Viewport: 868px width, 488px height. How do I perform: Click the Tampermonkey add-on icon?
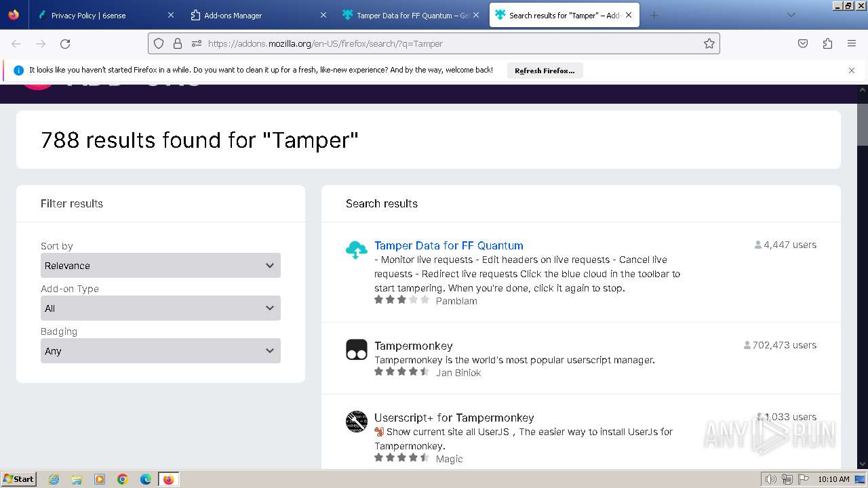click(357, 350)
